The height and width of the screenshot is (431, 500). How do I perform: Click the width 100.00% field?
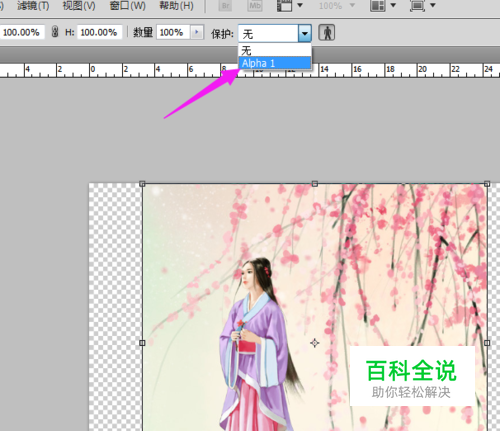(x=22, y=32)
